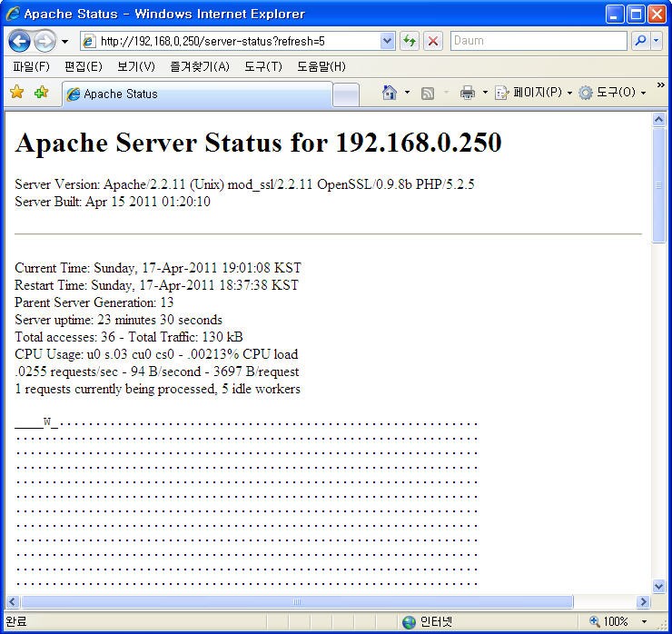Open the search provider dropdown arrow
The height and width of the screenshot is (634, 672).
click(x=657, y=41)
